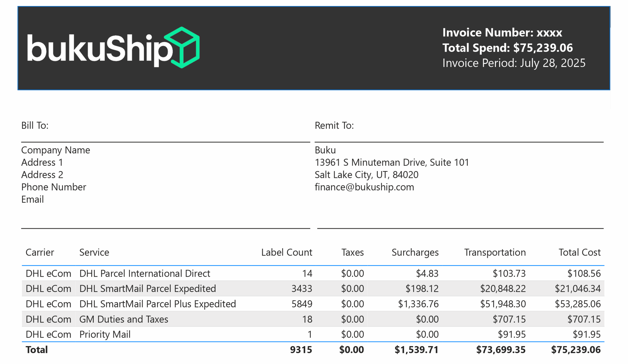Click surcharge value $1,336.76
628x364 pixels.
coord(418,304)
